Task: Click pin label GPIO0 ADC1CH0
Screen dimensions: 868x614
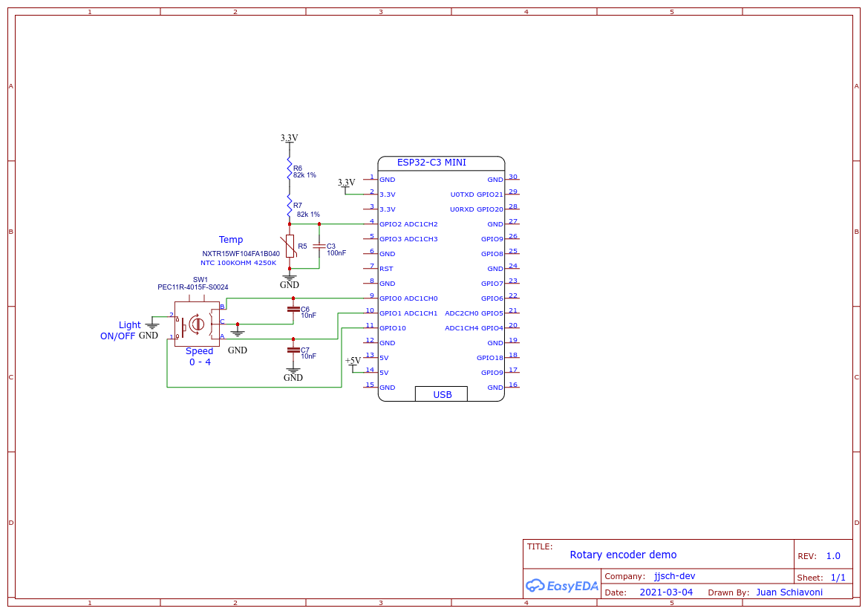Action: 408,298
